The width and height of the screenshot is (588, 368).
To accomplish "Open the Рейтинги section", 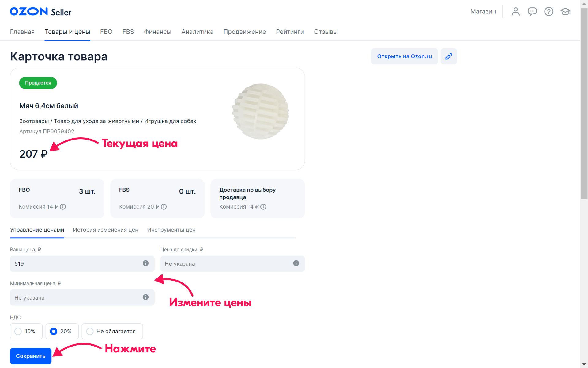I will point(290,32).
